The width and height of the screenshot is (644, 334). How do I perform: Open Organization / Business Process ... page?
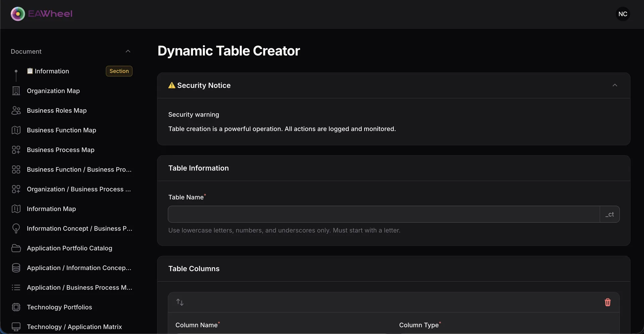[x=79, y=189]
